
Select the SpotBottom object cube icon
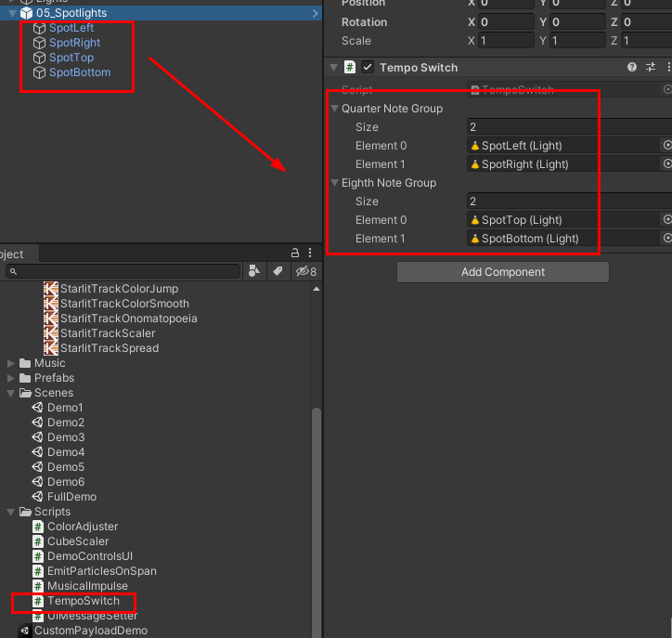(39, 72)
